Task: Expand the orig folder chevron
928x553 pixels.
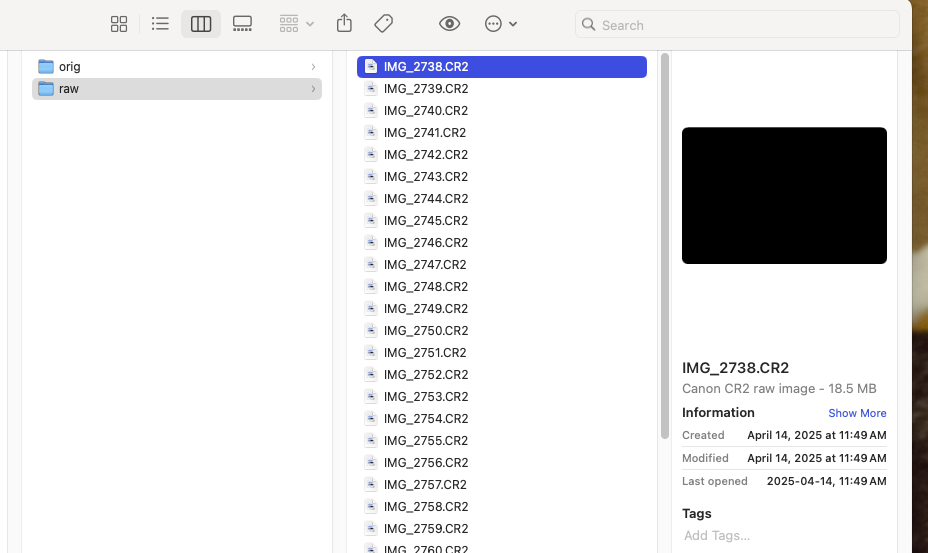Action: pos(313,67)
